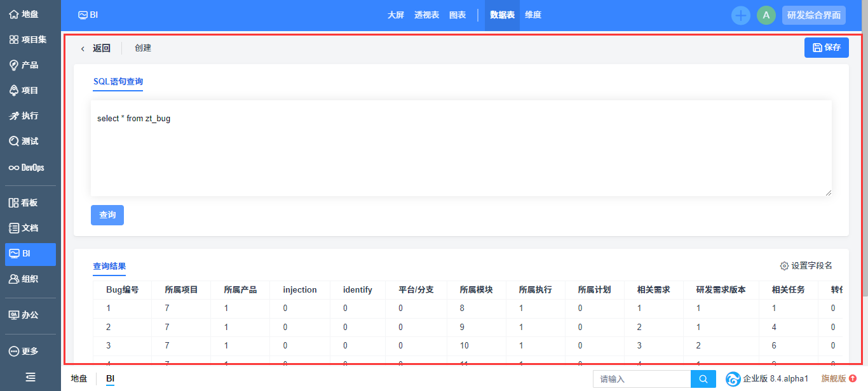Click the 保存 save button
868x391 pixels.
[826, 48]
